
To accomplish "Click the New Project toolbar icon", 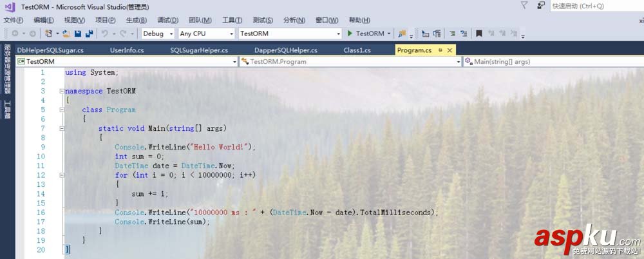I will (48, 34).
